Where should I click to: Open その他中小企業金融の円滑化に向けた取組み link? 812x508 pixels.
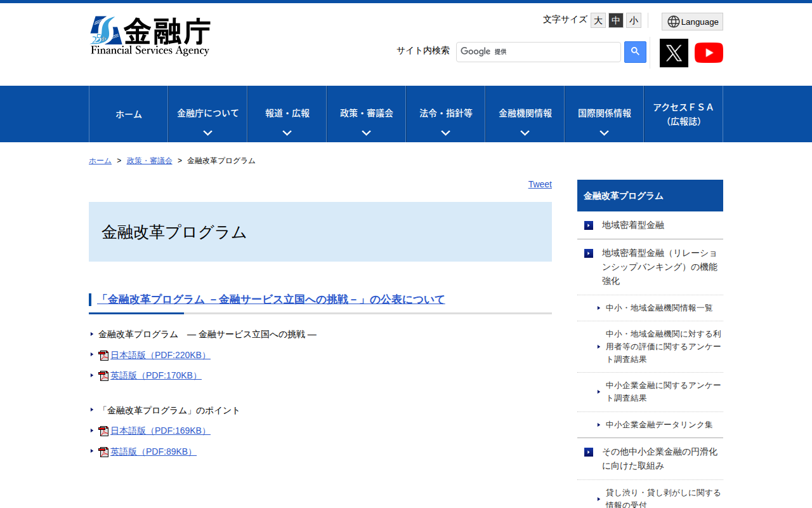[x=660, y=458]
